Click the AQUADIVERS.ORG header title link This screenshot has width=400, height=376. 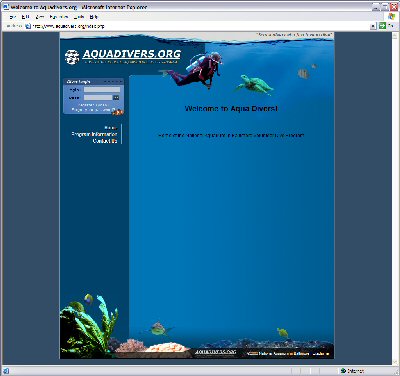pos(132,54)
